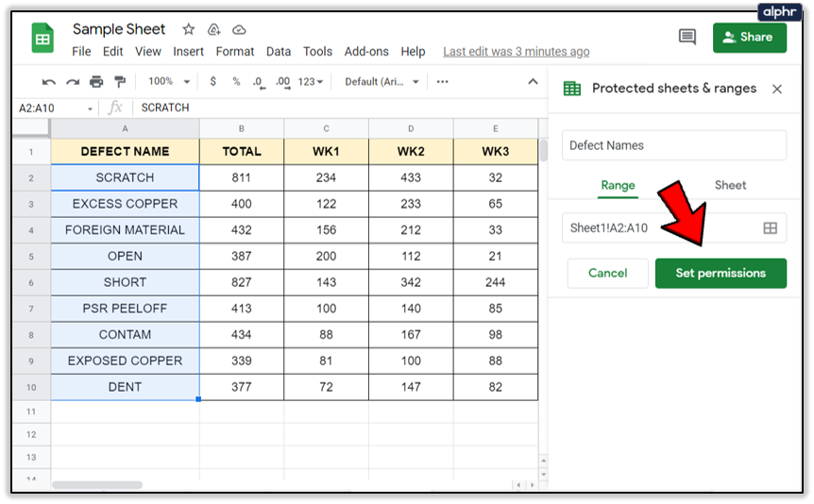This screenshot has width=814, height=504.
Task: Click the Print icon
Action: click(96, 82)
